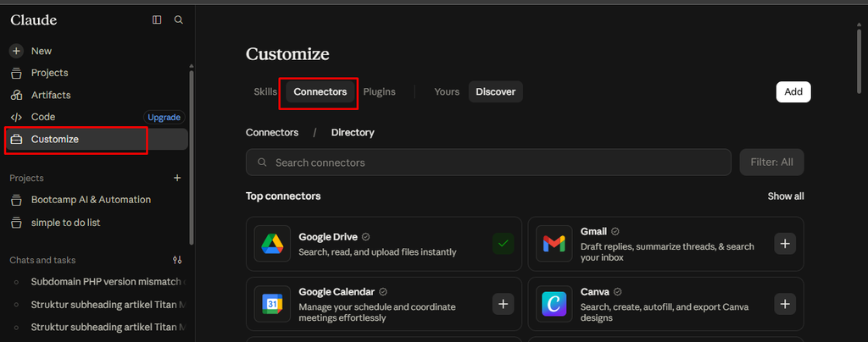Click the Google Drive connected checkmark

(504, 244)
